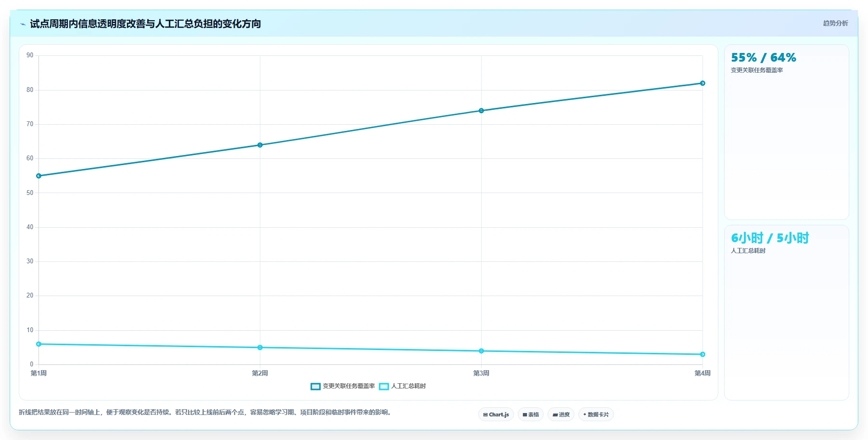
Task: Click the 变更关联任务覆盖率 card caption
Action: [757, 70]
